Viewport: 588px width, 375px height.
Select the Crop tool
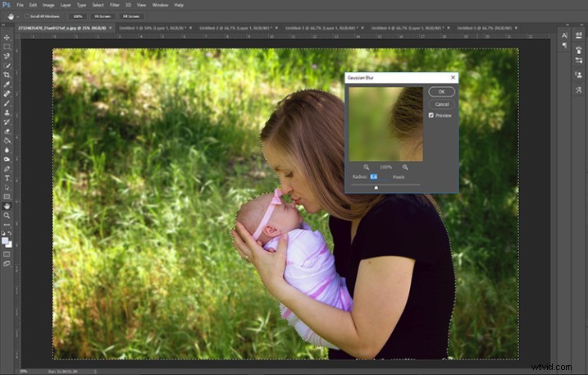tap(7, 75)
